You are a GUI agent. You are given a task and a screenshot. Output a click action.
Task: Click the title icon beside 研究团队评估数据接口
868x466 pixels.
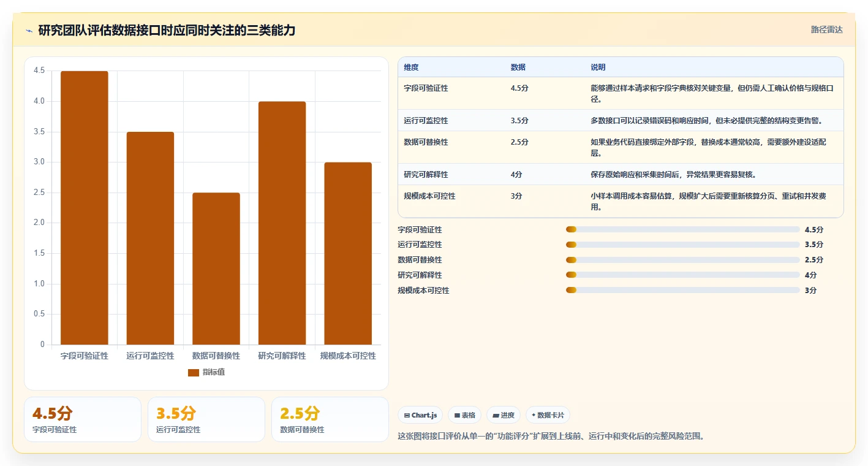29,31
